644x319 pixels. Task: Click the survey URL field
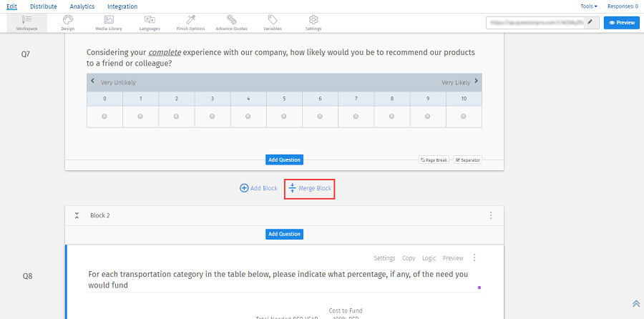(535, 22)
